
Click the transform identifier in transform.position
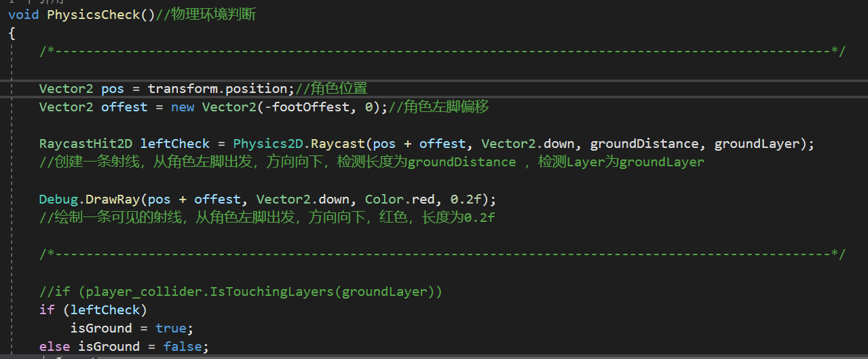[x=183, y=88]
